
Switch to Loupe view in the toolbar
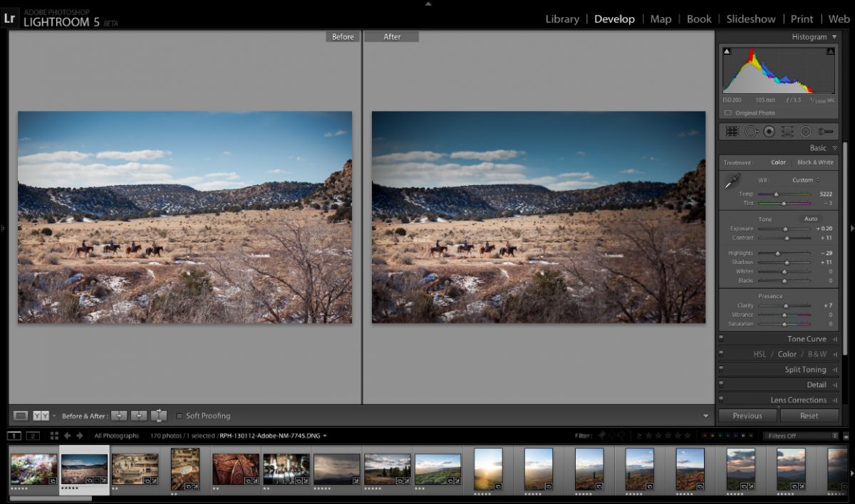point(20,416)
